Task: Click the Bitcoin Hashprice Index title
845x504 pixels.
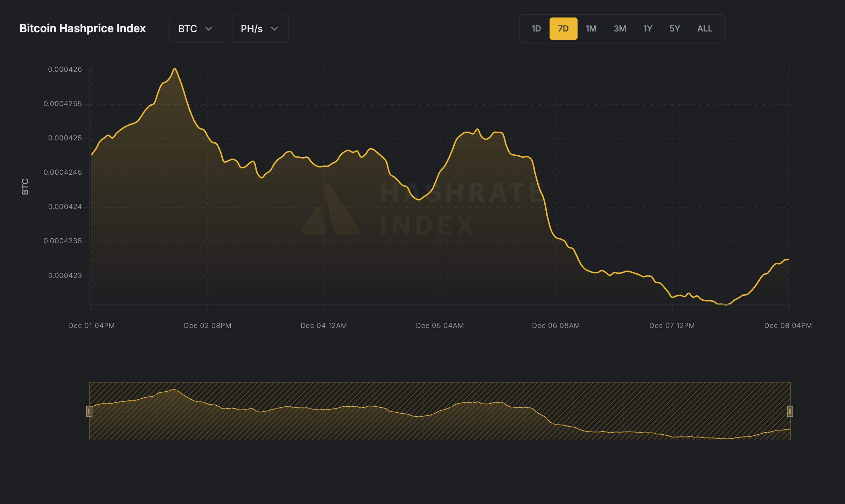Action: (x=83, y=28)
